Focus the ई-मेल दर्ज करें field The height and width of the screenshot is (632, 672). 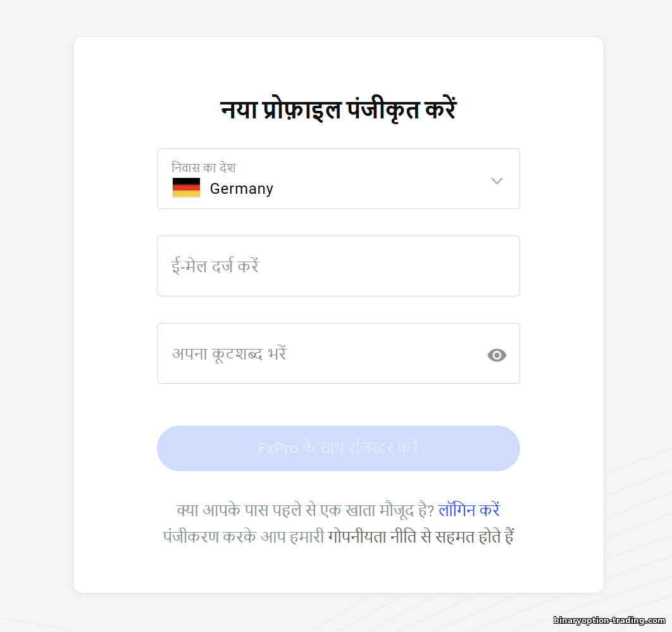point(338,266)
